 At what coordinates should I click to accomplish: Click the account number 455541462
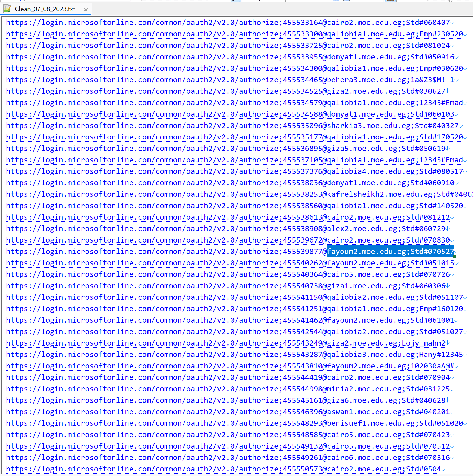(x=303, y=320)
